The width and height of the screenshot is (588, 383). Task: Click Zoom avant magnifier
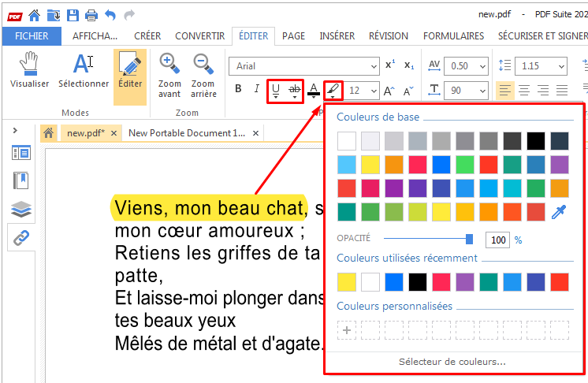[x=169, y=75]
